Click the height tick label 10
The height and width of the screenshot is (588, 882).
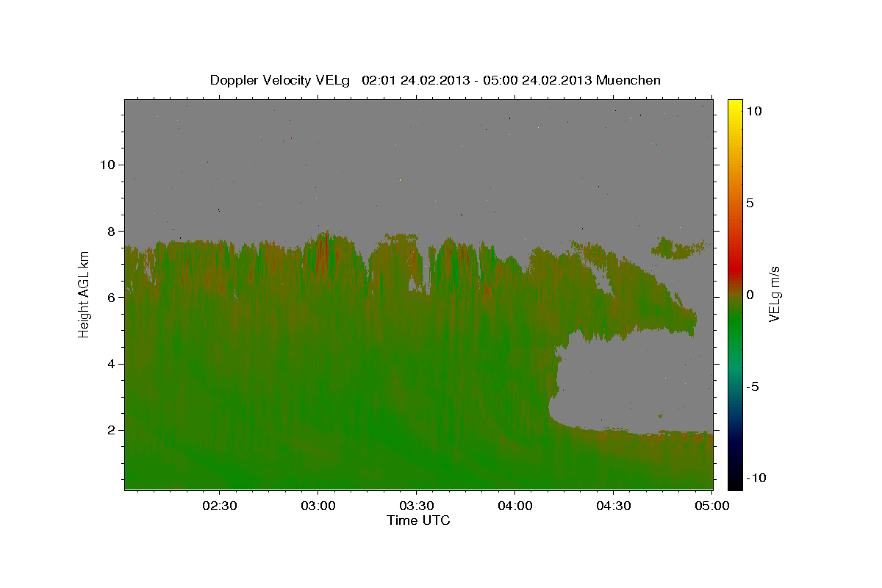pyautogui.click(x=107, y=165)
